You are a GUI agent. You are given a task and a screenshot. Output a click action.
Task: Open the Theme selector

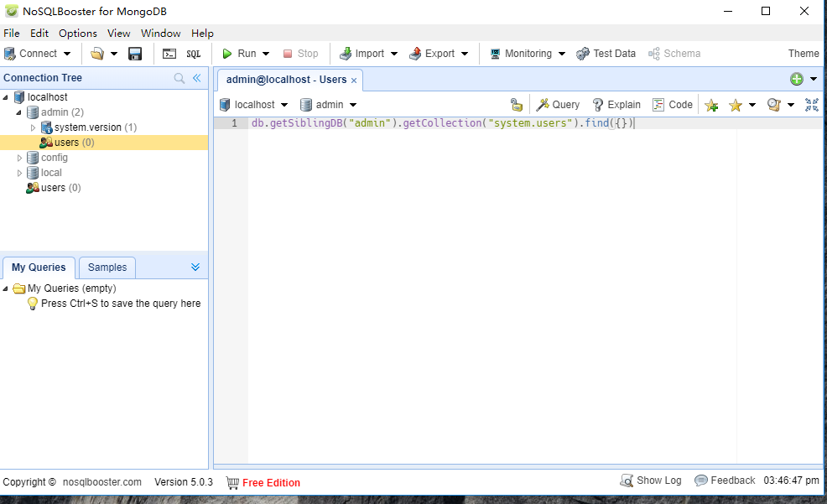click(x=804, y=54)
